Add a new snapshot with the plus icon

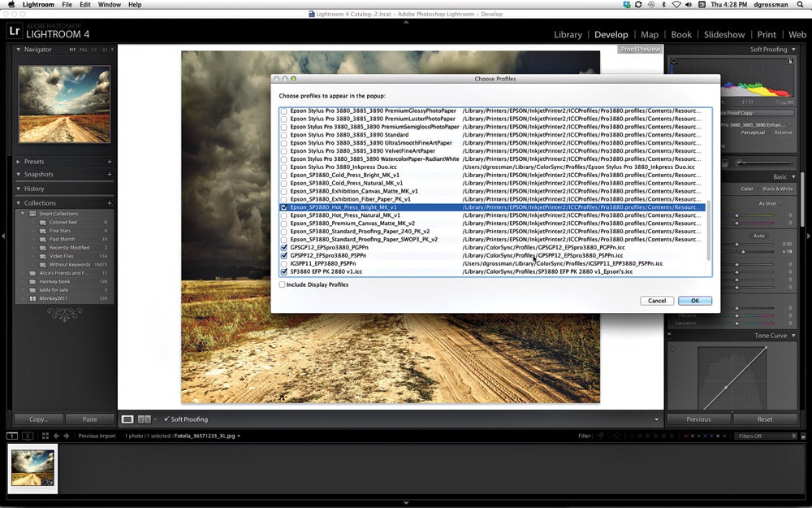point(110,174)
